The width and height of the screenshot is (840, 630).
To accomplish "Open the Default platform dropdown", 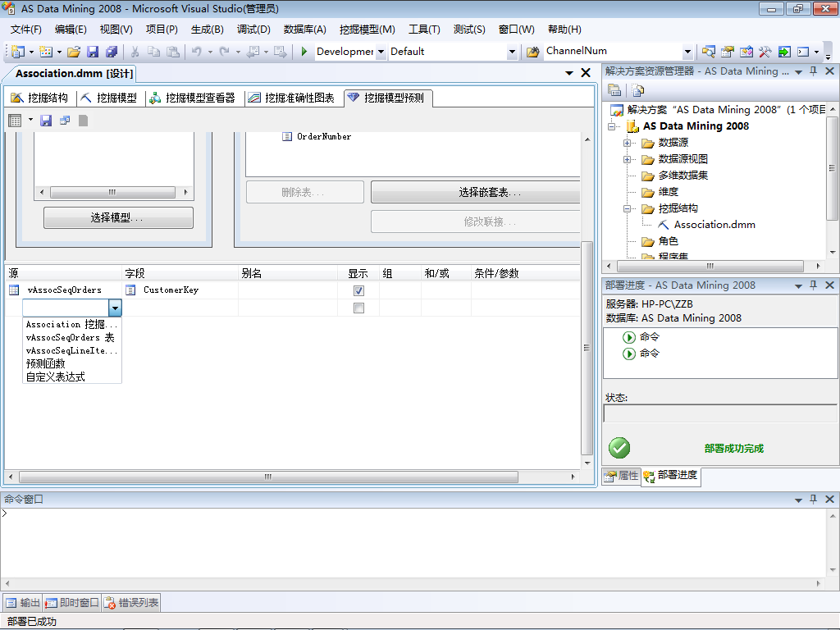I will [512, 52].
